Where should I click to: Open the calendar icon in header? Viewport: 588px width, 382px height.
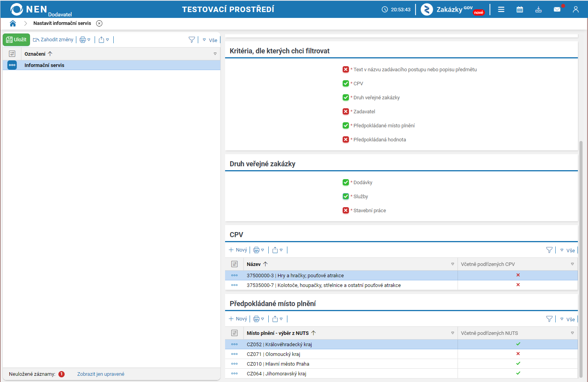coord(519,9)
